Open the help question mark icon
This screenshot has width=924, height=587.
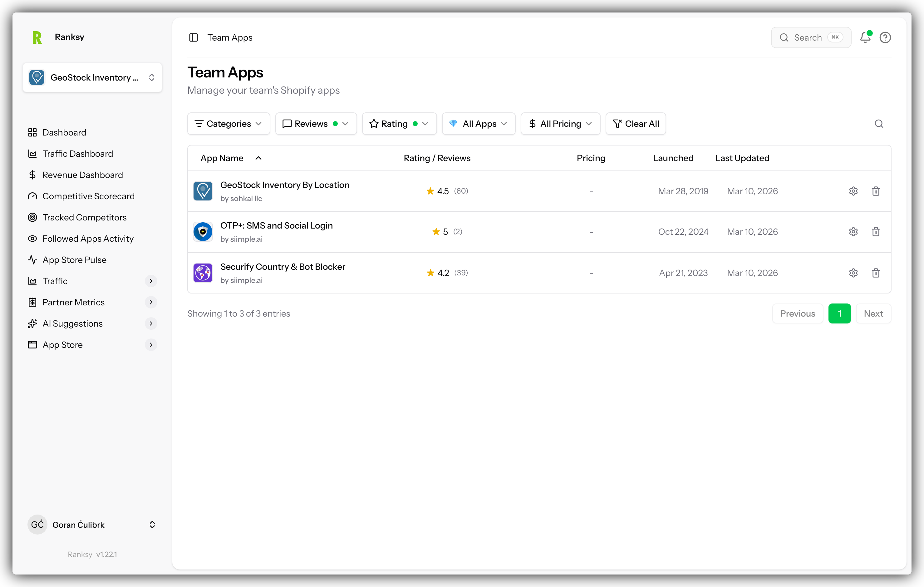(885, 37)
